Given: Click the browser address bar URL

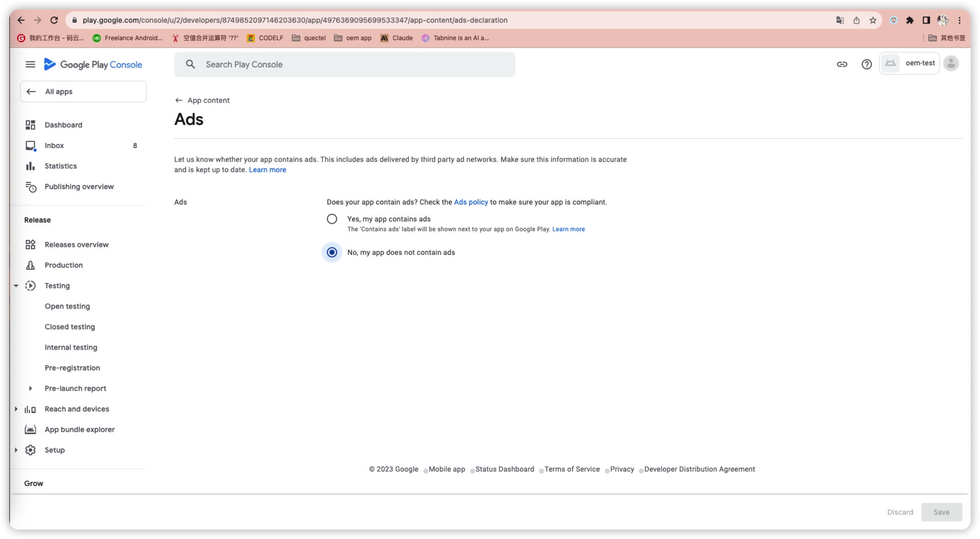Looking at the screenshot, I should [295, 20].
